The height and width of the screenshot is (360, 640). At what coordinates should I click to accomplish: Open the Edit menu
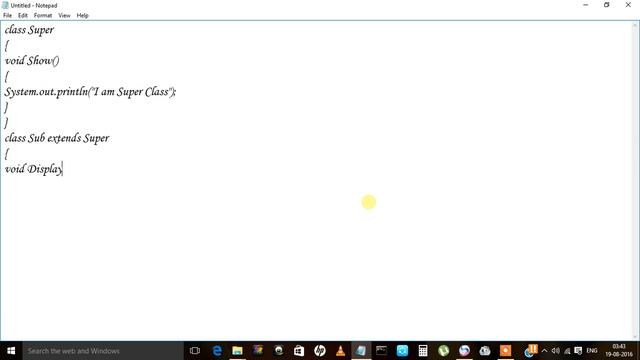pos(22,16)
